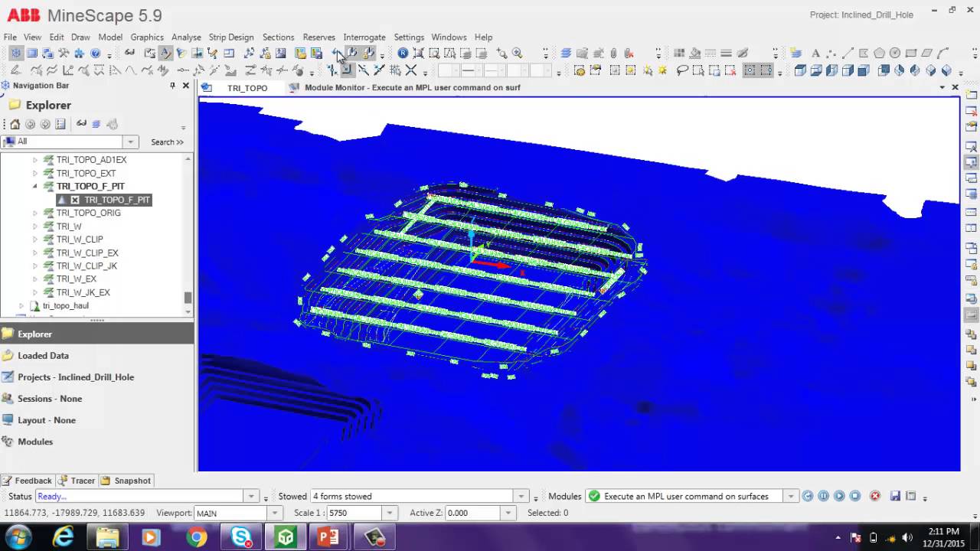
Task: Switch to the Module Monitor tab
Action: tap(412, 87)
